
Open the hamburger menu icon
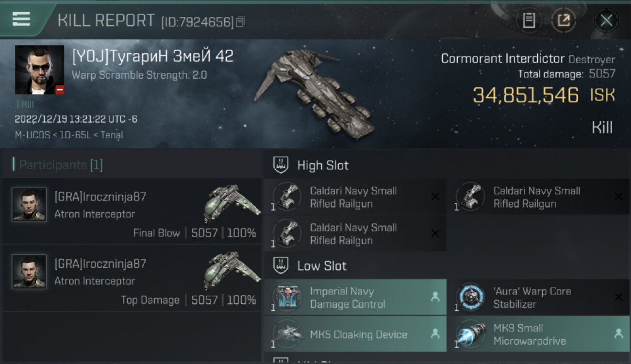(21, 19)
